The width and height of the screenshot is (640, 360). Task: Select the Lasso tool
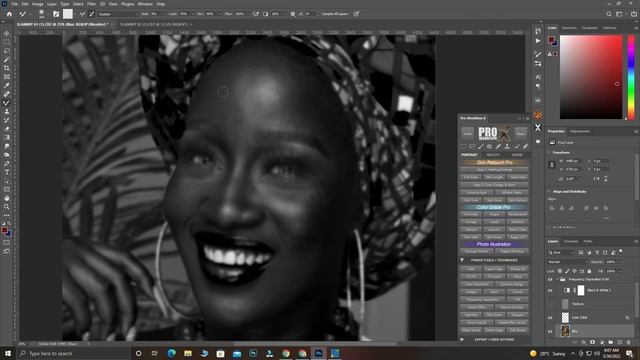pos(7,51)
